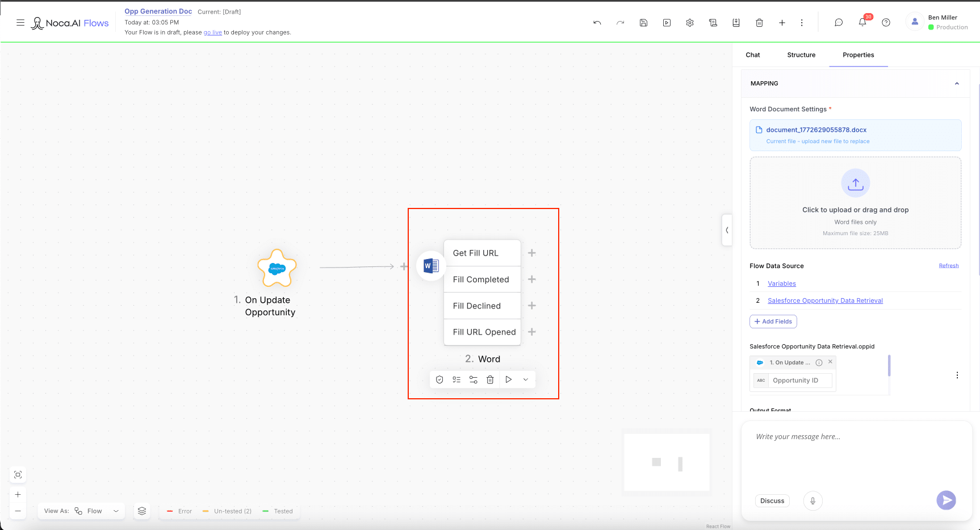
Task: Open the hamburger navigation menu
Action: tap(20, 23)
